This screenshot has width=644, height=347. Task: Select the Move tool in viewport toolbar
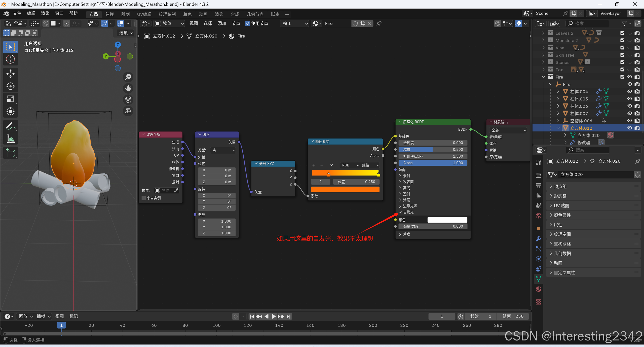click(x=10, y=74)
